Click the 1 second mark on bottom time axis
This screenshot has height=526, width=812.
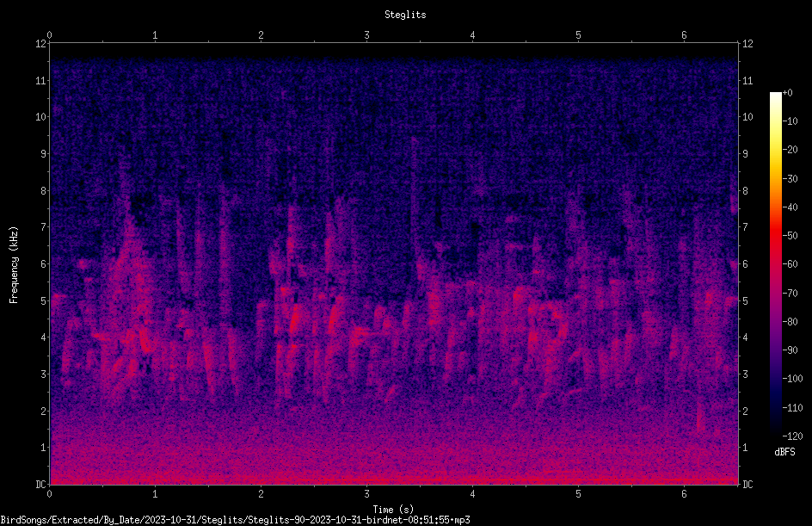pos(155,494)
